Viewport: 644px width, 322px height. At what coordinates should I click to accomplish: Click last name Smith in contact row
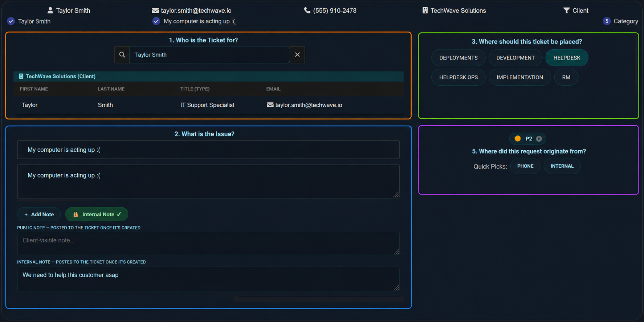coord(105,105)
